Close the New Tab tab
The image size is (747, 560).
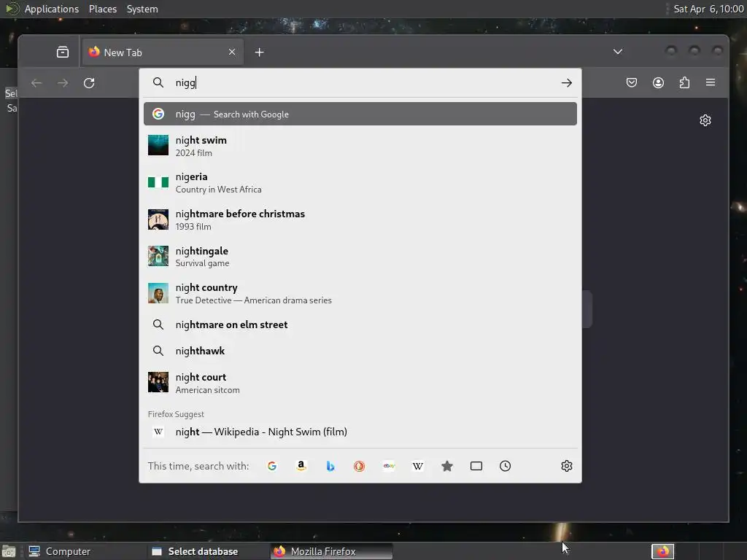(x=232, y=52)
